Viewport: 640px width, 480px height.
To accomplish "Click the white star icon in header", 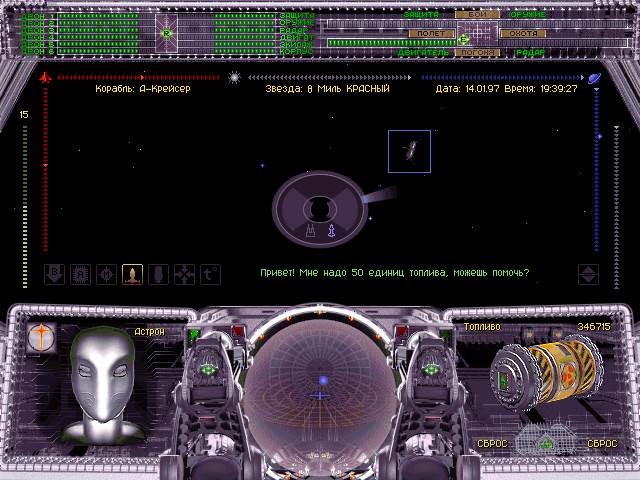I will 234,77.
